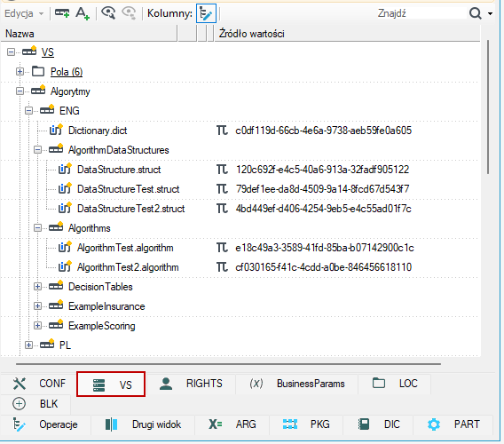Switch to the BLK tab

tap(35, 404)
